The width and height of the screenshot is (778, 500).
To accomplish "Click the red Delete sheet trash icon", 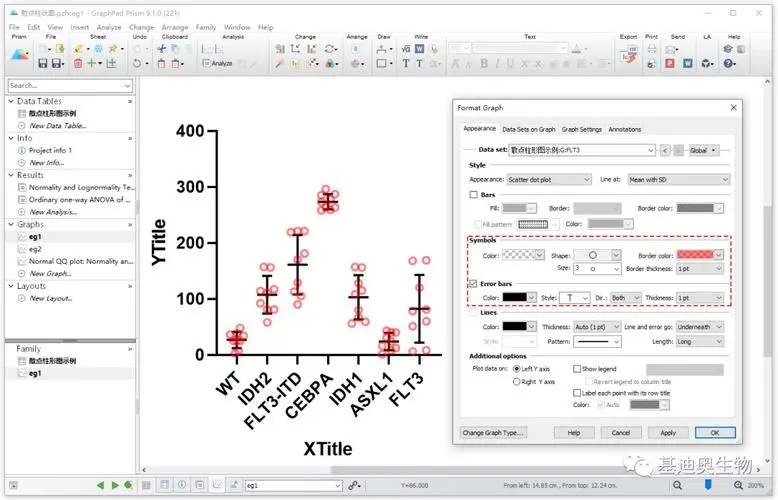I will click(78, 63).
